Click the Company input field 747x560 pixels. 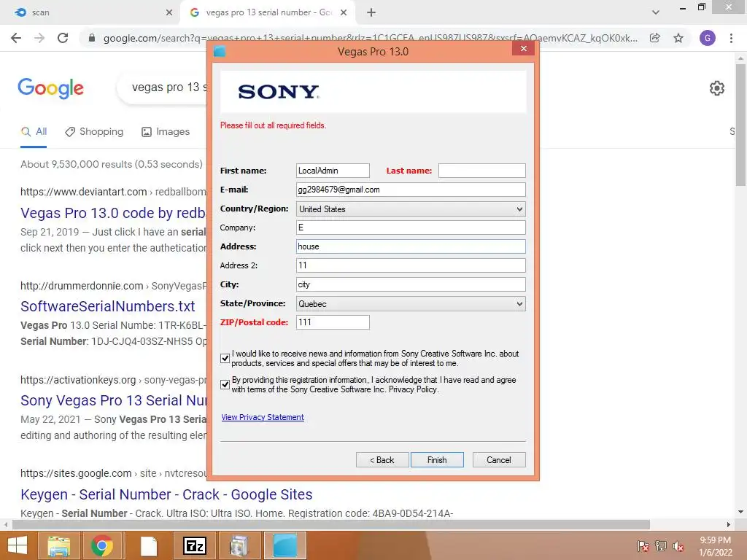point(411,227)
